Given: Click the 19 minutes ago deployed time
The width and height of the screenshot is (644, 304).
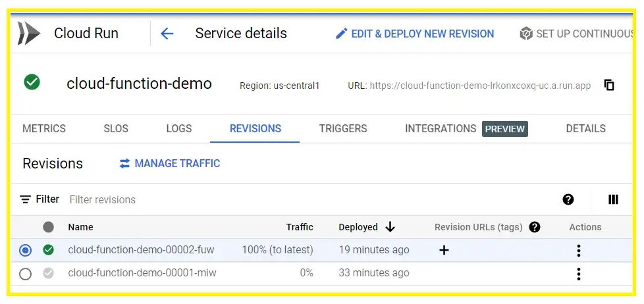Looking at the screenshot, I should [x=374, y=250].
